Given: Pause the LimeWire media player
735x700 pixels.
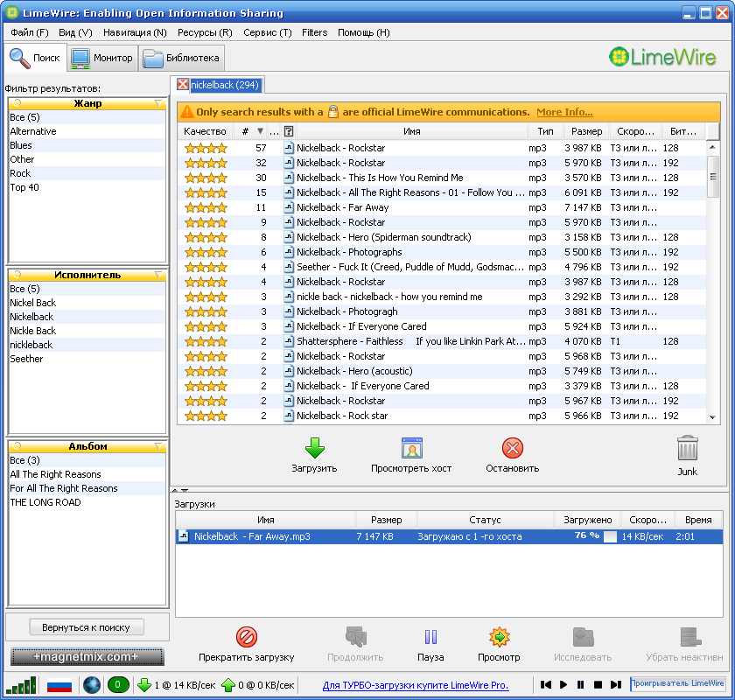Looking at the screenshot, I should (x=581, y=685).
